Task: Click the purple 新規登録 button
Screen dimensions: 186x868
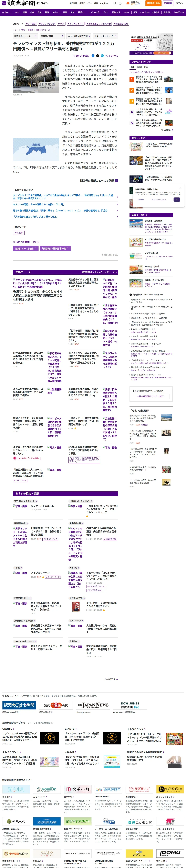Action: [168, 3]
